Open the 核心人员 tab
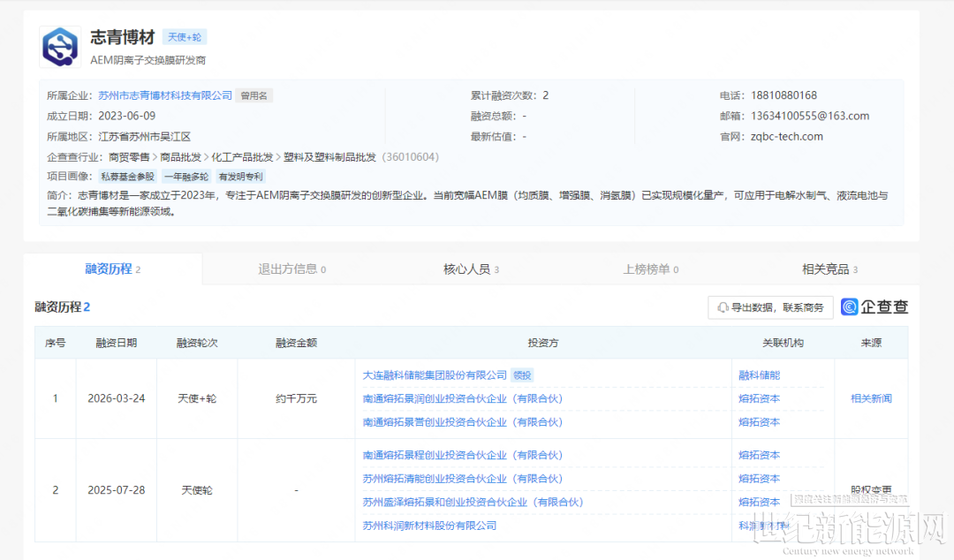The width and height of the screenshot is (954, 560). [471, 269]
